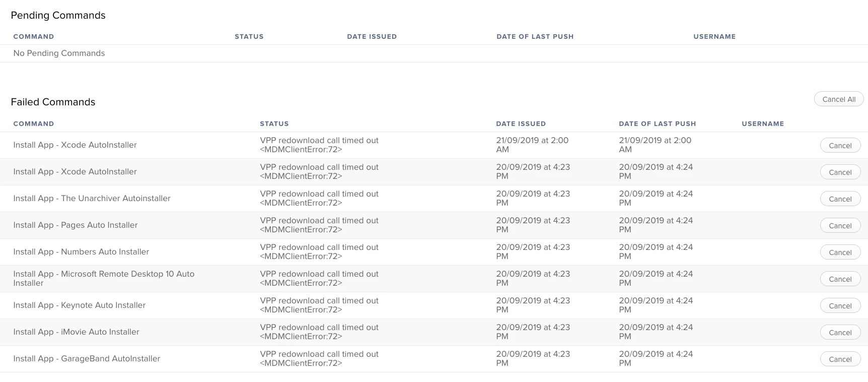Cancel Microsoft Remote Desktop 10 install command
Viewport: 868px width, 382px height.
(840, 279)
